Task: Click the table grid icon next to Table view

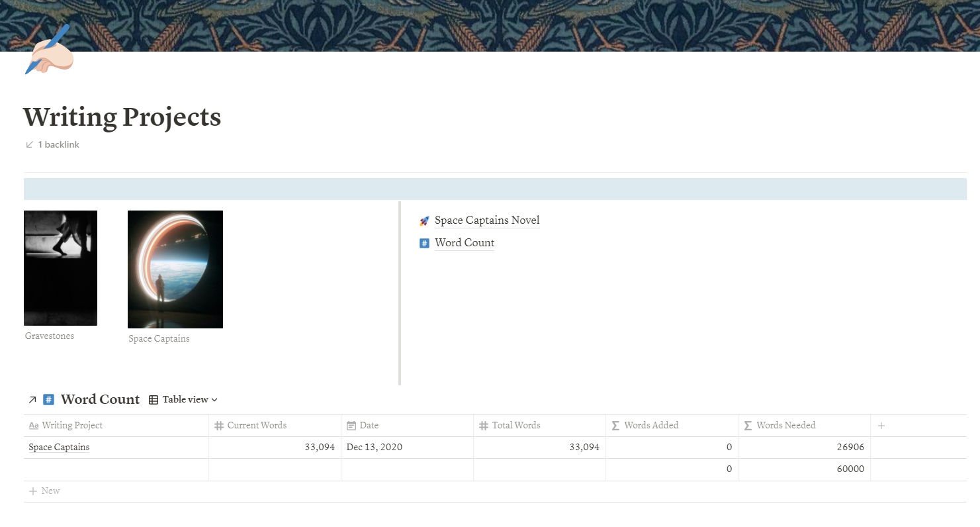Action: point(154,400)
